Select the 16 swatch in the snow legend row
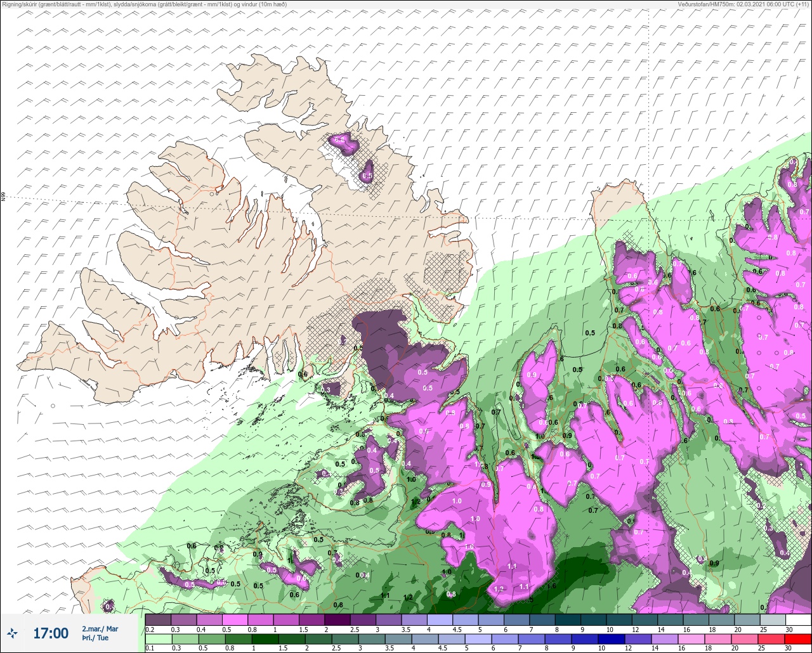The image size is (812, 653). pyautogui.click(x=696, y=619)
